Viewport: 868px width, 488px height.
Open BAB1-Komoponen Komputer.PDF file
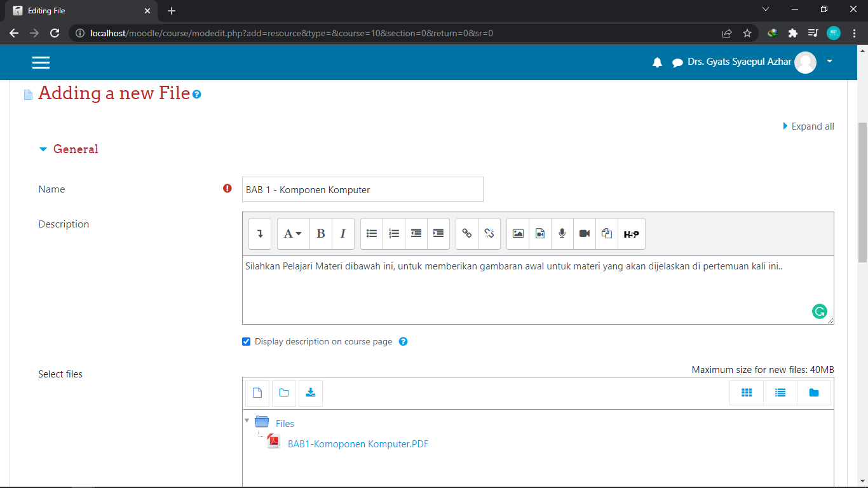(358, 444)
